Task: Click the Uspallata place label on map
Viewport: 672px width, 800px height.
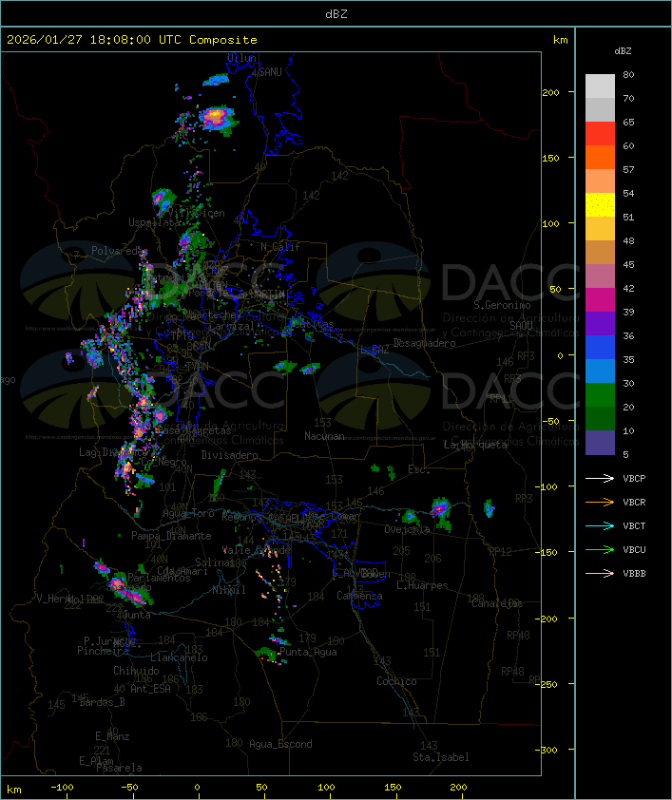Action: pos(155,222)
